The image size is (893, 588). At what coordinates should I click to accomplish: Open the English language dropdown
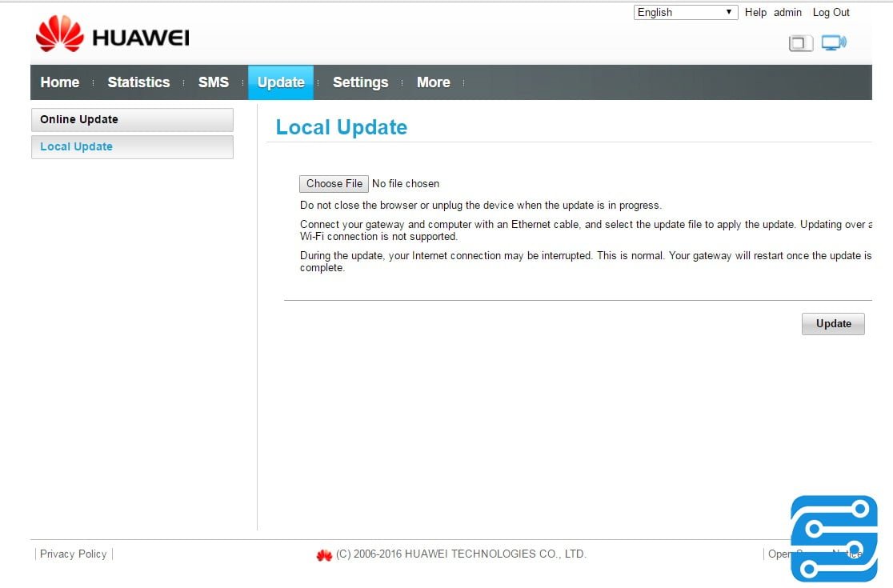686,12
